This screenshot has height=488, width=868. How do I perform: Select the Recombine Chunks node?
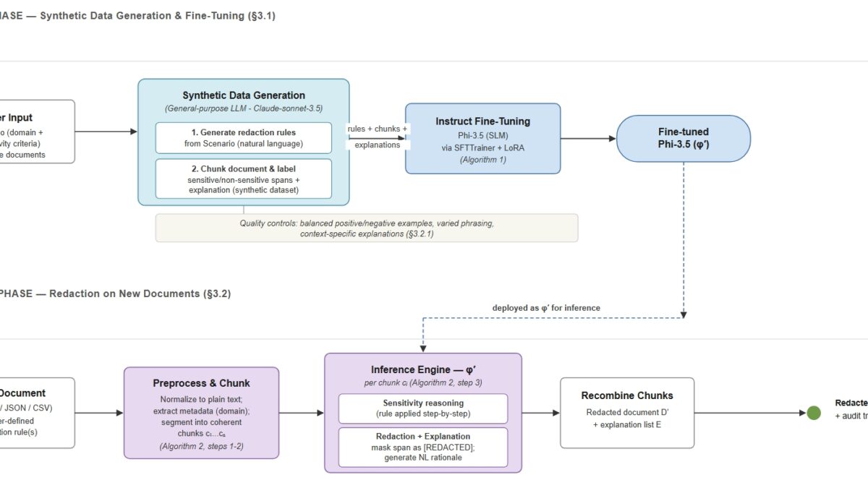pyautogui.click(x=627, y=413)
